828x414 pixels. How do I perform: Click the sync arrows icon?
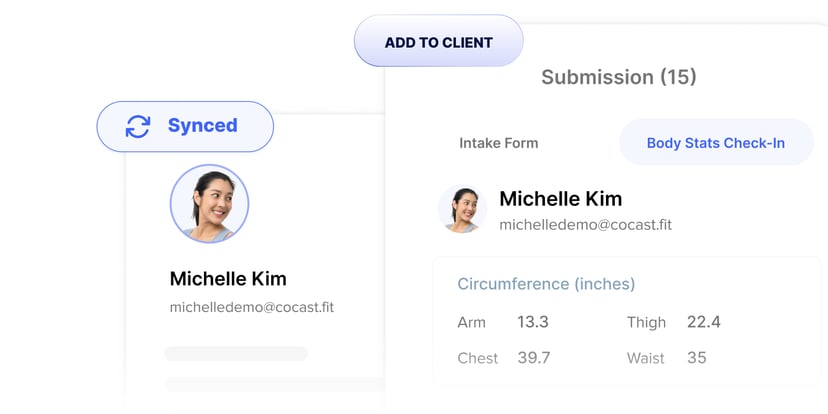click(x=138, y=126)
